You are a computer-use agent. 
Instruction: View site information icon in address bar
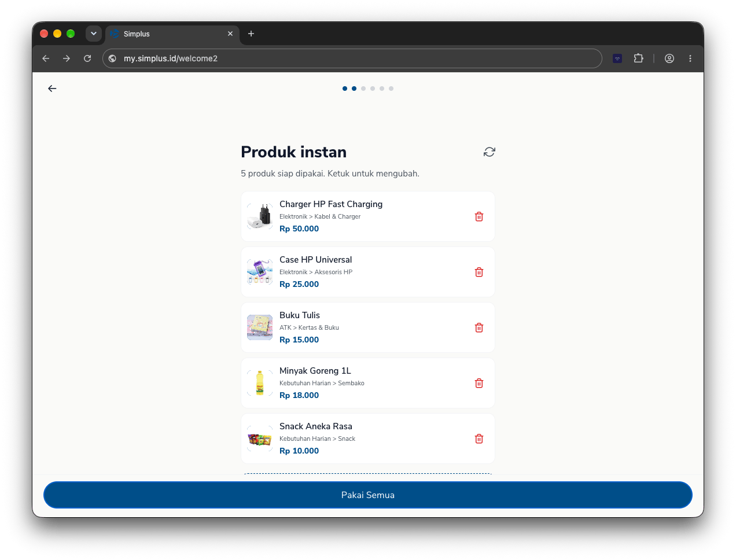point(112,58)
